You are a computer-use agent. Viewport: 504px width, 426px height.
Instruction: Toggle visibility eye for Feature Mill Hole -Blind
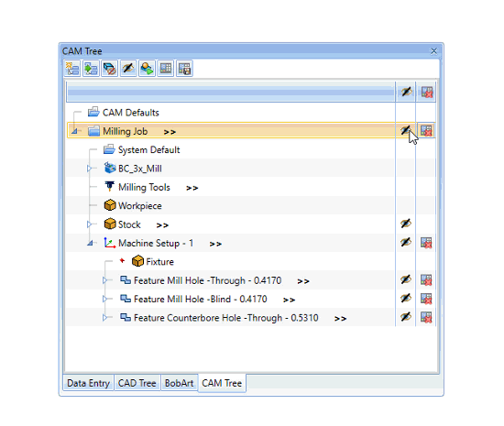coord(406,298)
